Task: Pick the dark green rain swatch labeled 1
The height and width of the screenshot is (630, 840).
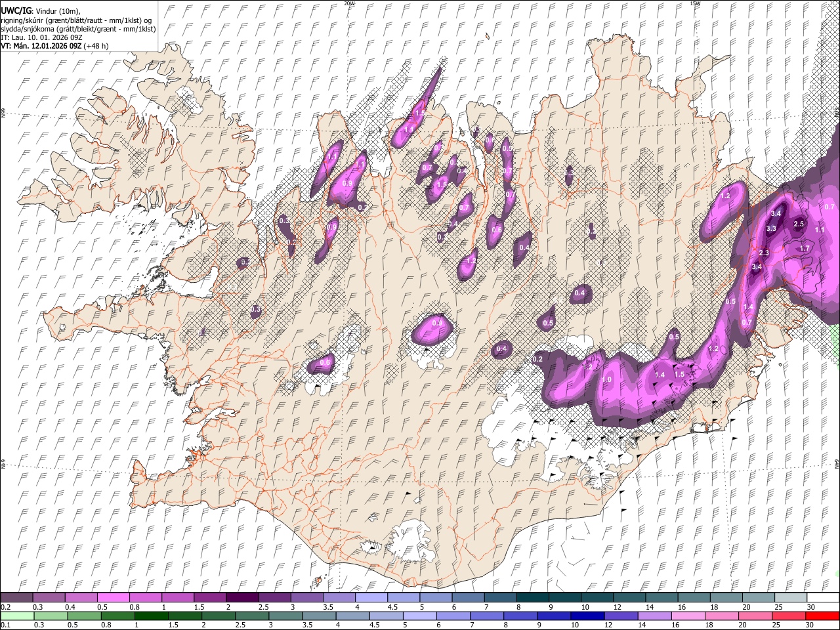Action: pos(151,616)
